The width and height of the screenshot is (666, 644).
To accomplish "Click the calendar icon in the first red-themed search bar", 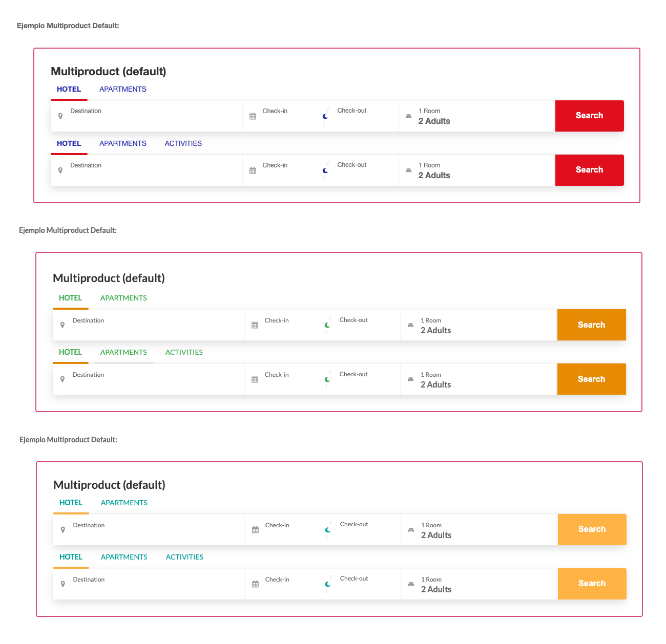I will pos(253,116).
